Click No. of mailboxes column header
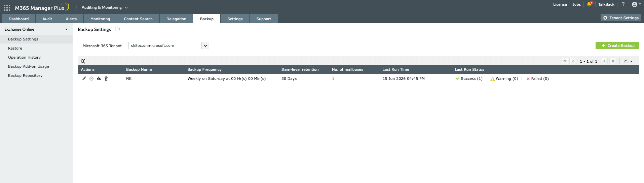 click(347, 69)
